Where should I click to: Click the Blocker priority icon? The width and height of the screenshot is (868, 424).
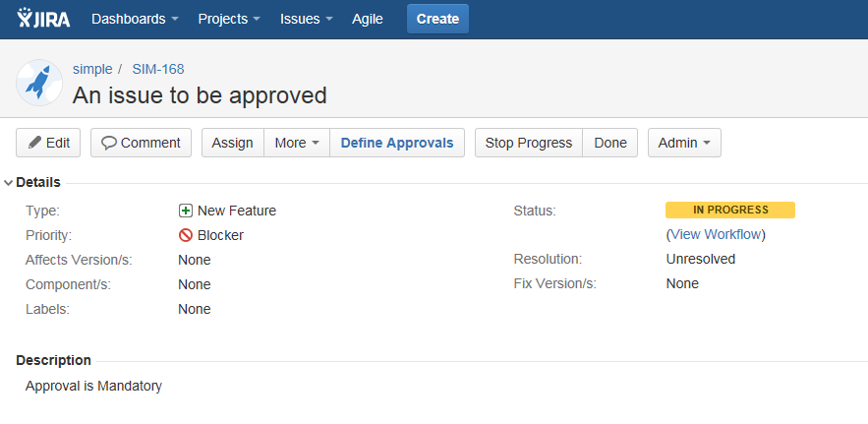point(185,235)
